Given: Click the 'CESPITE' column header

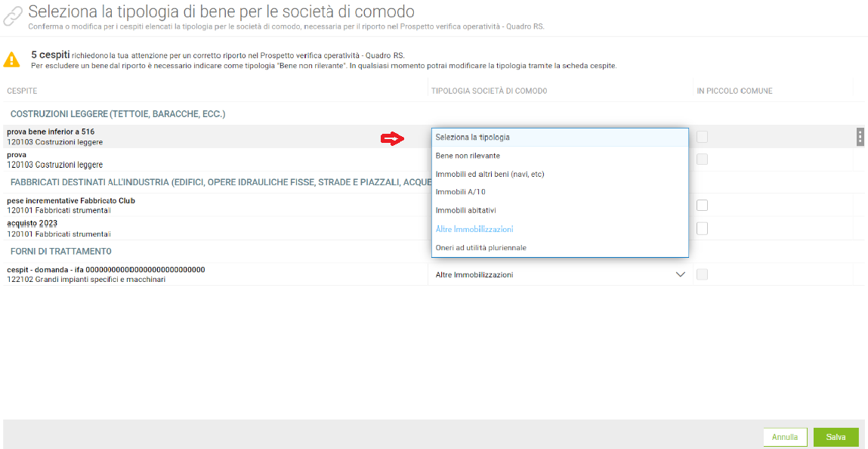Looking at the screenshot, I should click(x=22, y=91).
